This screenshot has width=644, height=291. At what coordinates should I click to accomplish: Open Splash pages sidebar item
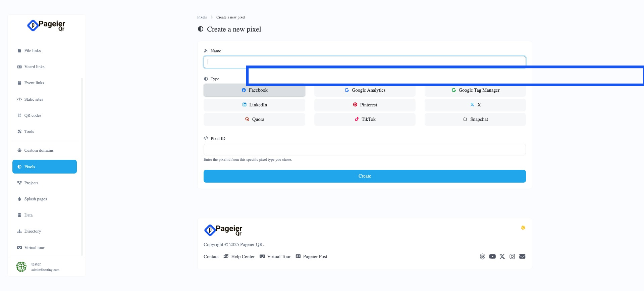36,199
